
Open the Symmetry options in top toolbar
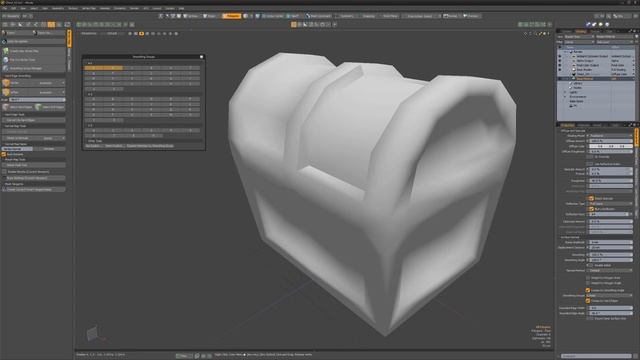(x=347, y=16)
